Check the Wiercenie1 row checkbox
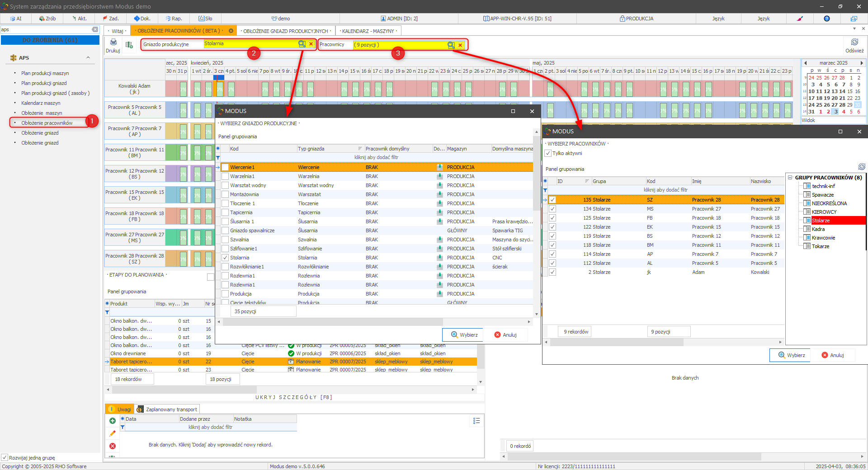This screenshot has width=868, height=470. pyautogui.click(x=225, y=167)
